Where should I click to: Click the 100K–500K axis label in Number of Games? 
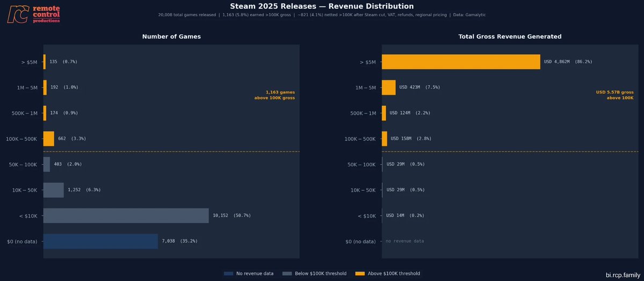[x=21, y=139]
